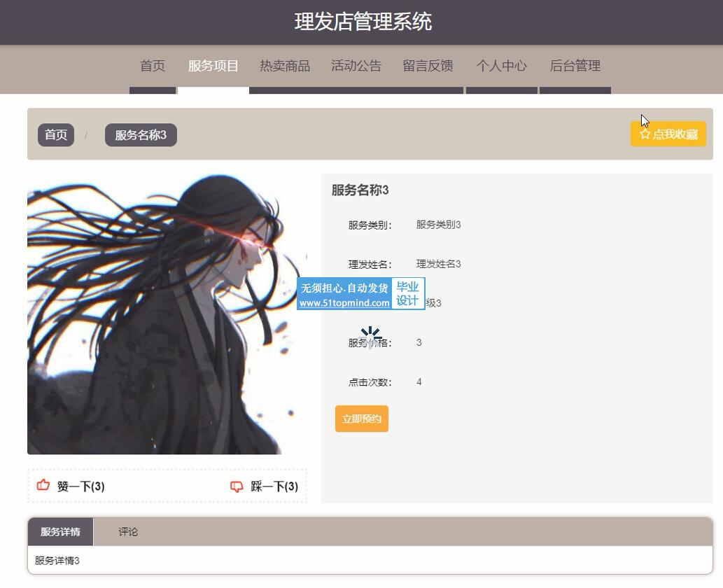Click the 首页 breadcrumb link
The image size is (723, 588).
(56, 134)
